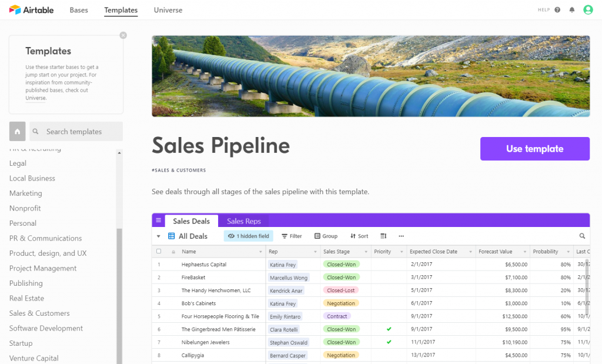The image size is (602, 364).
Task: Open the Sales Stage column dropdown
Action: coord(366,252)
